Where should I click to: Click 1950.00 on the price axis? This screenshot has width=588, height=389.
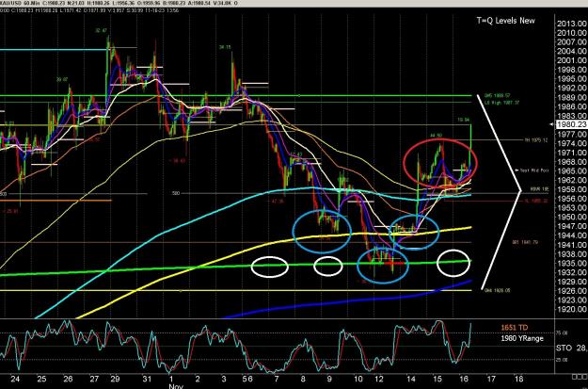572,217
